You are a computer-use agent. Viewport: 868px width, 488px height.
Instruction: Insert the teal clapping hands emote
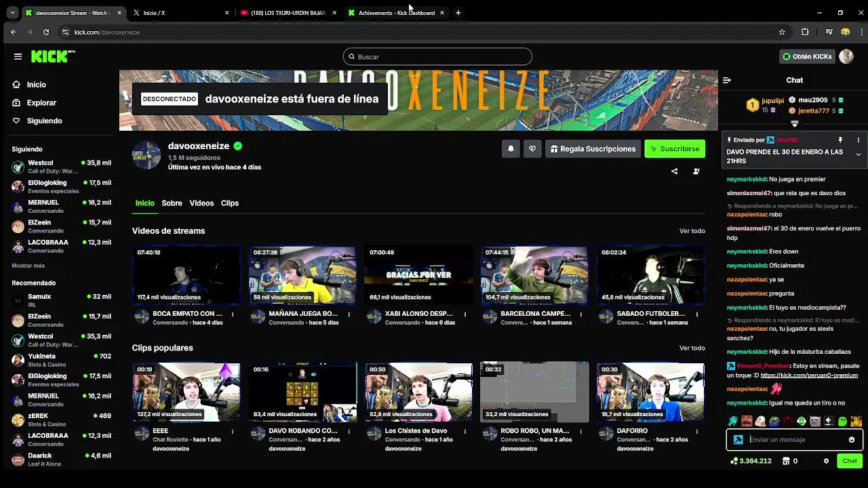pyautogui.click(x=733, y=422)
